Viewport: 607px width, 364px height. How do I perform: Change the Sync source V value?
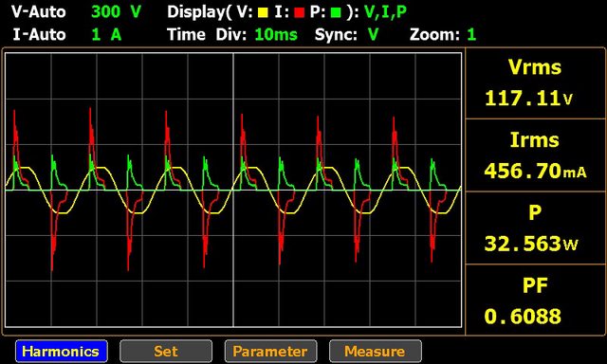coord(373,35)
